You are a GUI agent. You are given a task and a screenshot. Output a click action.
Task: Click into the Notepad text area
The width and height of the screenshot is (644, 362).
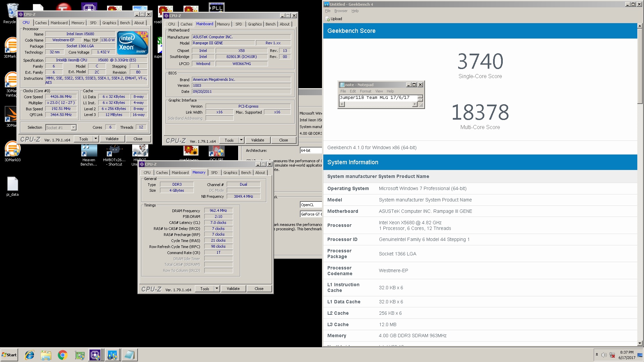(x=378, y=98)
